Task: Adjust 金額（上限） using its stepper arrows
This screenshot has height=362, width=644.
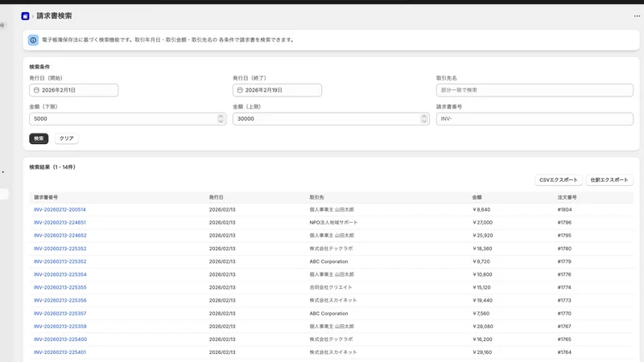Action: point(424,118)
